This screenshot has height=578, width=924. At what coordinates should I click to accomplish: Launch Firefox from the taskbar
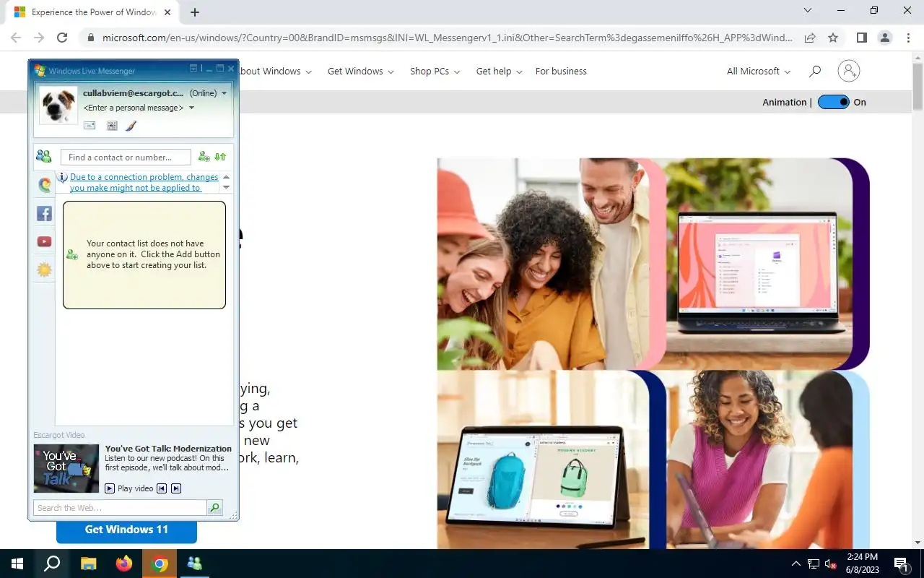click(x=124, y=564)
